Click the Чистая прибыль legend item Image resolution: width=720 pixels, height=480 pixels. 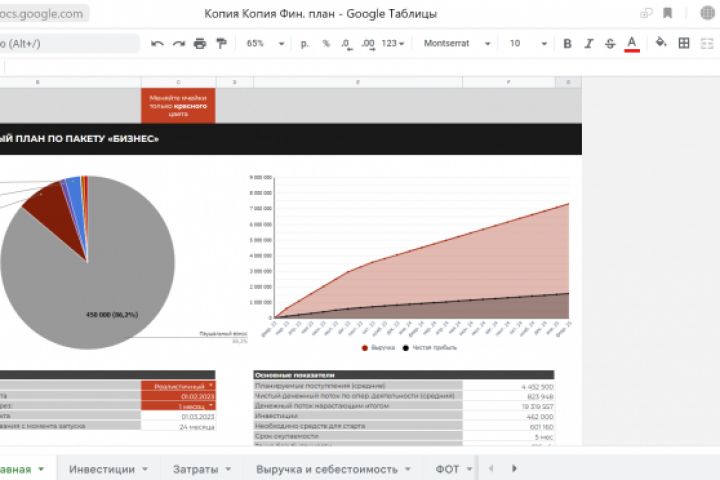[430, 348]
